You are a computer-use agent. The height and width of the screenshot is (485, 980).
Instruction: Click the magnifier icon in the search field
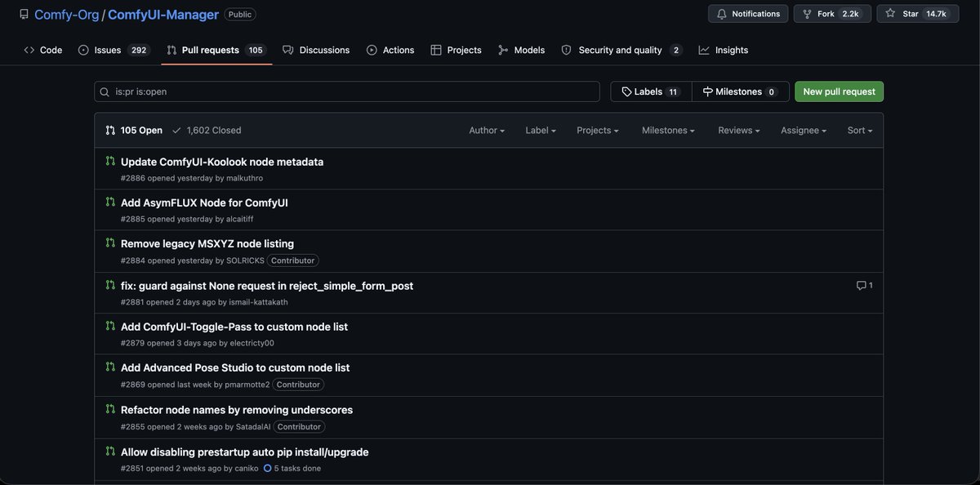pos(105,91)
